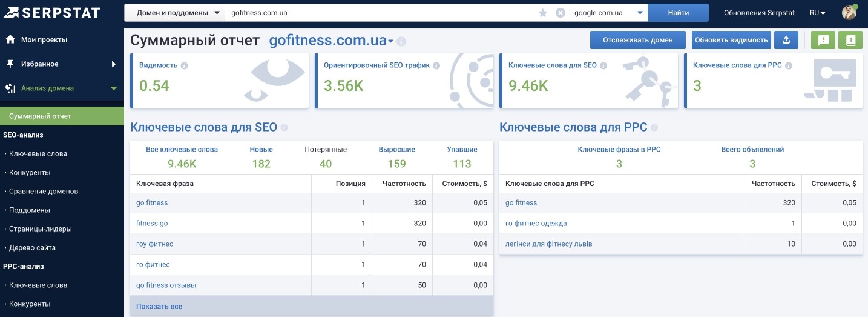Click the Упавшие 113 tab
This screenshot has height=317, width=868.
coord(462,156)
